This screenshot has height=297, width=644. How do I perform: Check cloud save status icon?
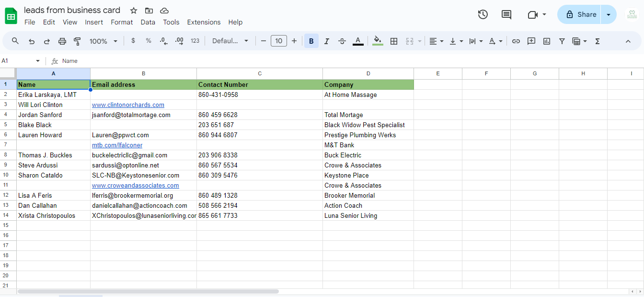(164, 11)
